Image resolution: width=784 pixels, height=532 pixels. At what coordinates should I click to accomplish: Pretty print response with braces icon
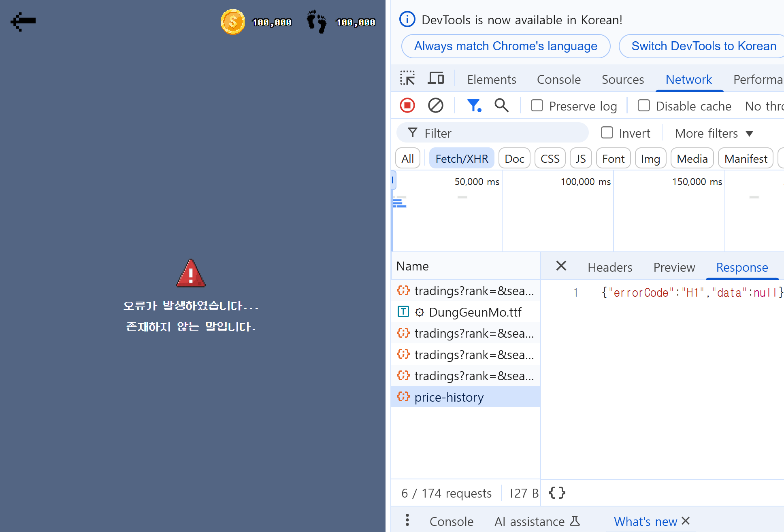(557, 493)
